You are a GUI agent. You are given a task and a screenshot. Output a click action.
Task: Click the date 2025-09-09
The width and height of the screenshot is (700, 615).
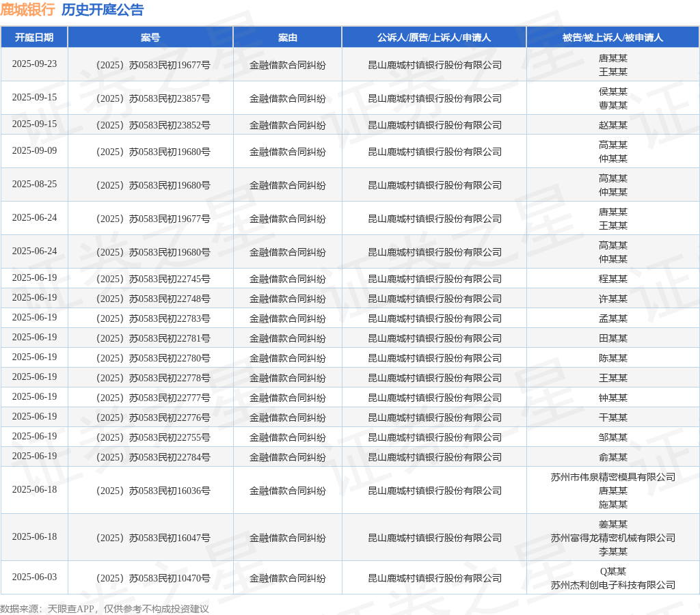[x=34, y=151]
